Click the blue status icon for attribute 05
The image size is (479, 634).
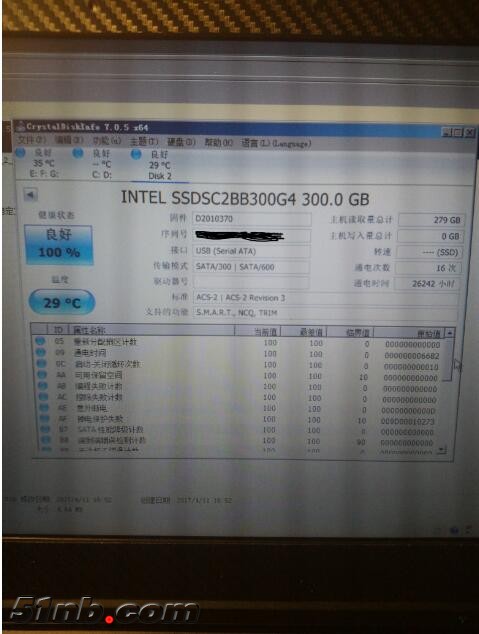40,341
